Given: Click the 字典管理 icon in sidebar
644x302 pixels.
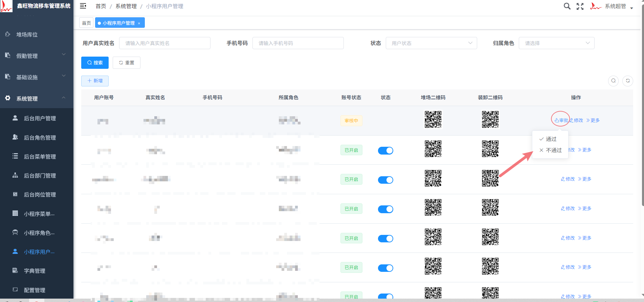Looking at the screenshot, I should [15, 270].
